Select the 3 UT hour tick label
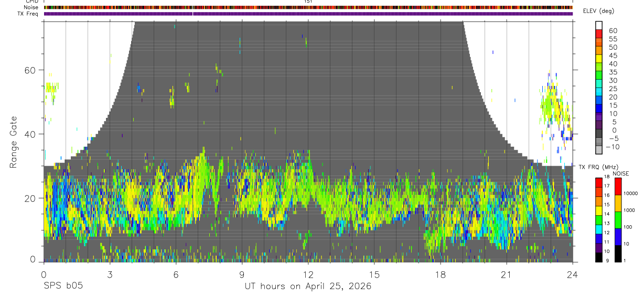 110,274
